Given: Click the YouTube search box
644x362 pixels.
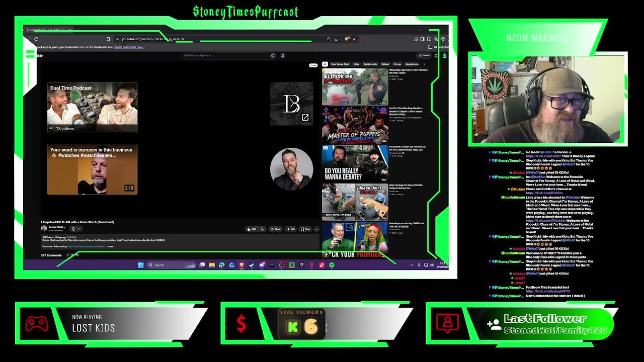Looking at the screenshot, I should [225, 56].
